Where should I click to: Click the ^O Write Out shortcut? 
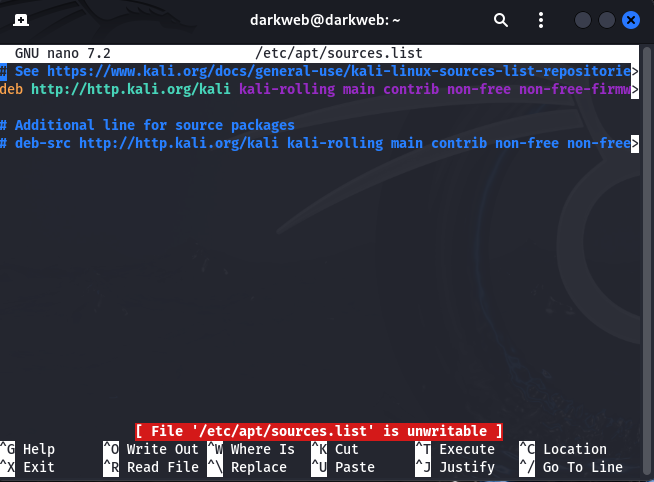click(151, 449)
